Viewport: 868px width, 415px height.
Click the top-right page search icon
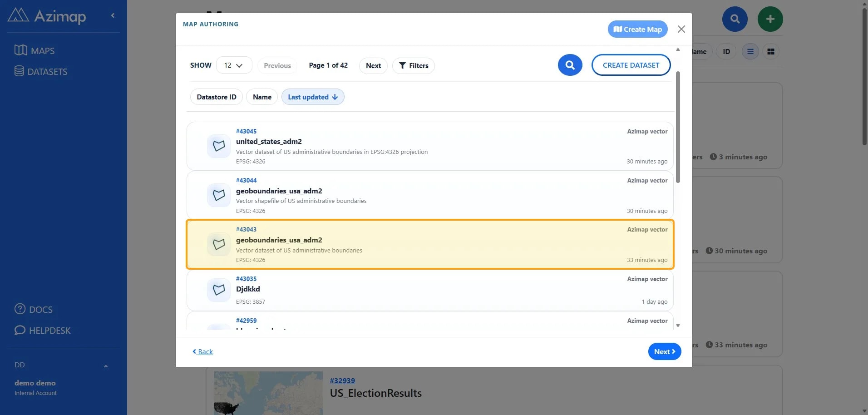[735, 19]
